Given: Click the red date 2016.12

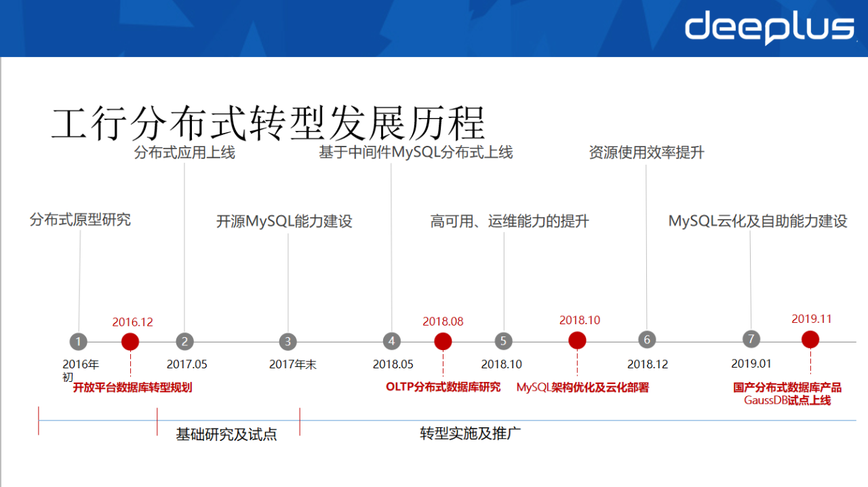Looking at the screenshot, I should tap(133, 322).
